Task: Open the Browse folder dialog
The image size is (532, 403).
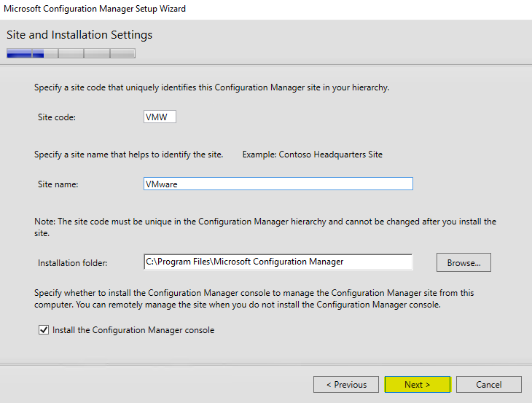Action: coord(463,262)
